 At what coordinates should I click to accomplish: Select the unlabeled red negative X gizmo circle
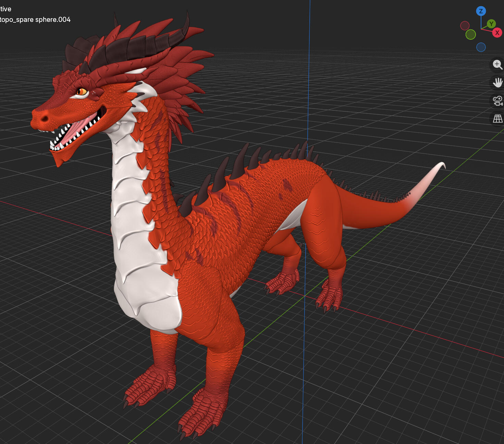pyautogui.click(x=465, y=26)
